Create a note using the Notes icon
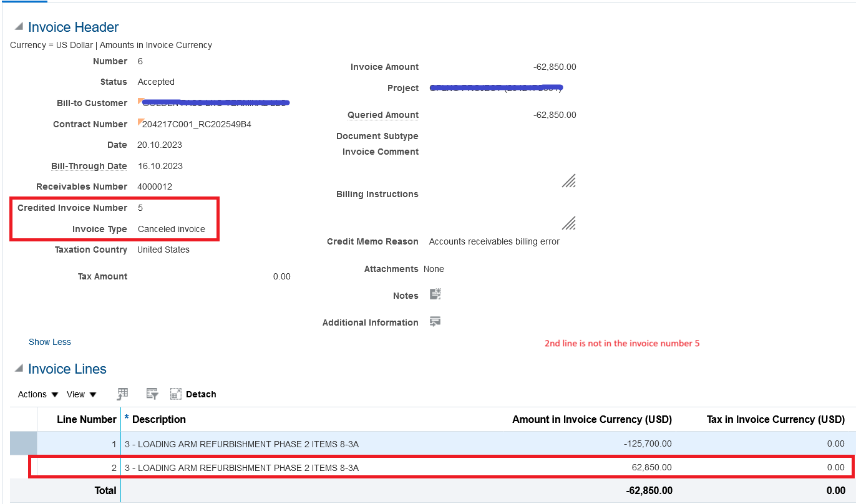Image resolution: width=856 pixels, height=504 pixels. pos(435,294)
